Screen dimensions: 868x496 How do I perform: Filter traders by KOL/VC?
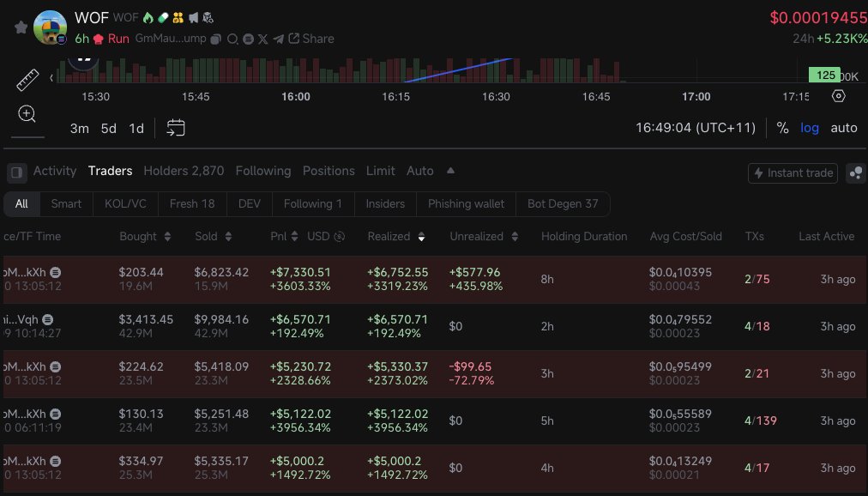coord(126,203)
